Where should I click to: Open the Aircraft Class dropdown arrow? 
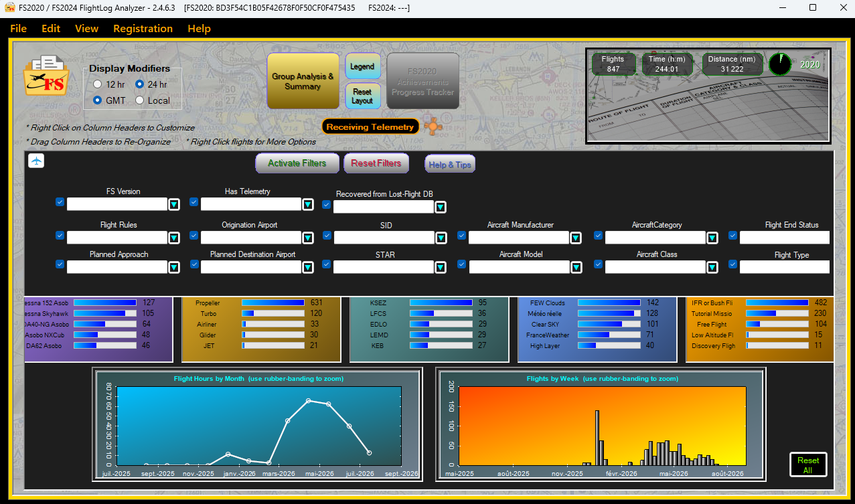pos(712,267)
